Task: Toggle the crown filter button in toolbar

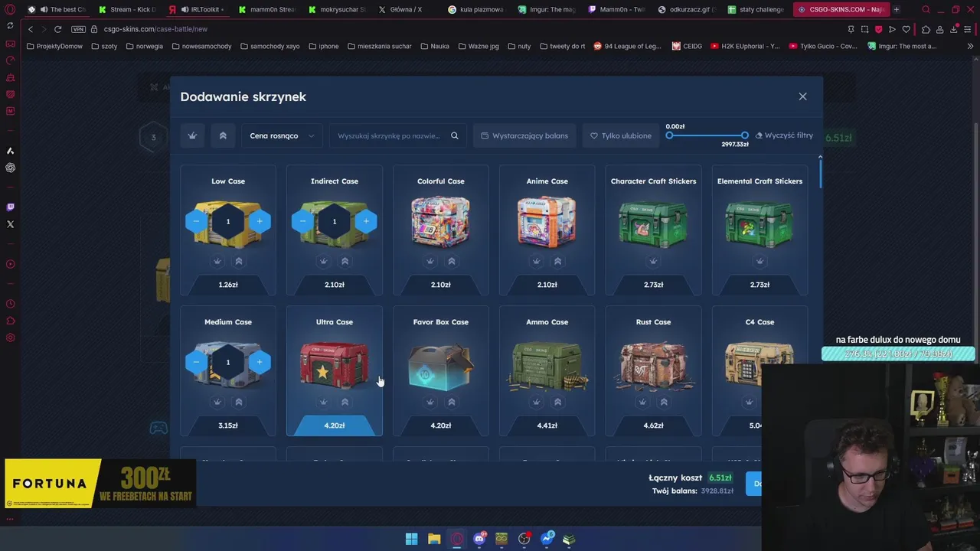Action: coord(192,135)
